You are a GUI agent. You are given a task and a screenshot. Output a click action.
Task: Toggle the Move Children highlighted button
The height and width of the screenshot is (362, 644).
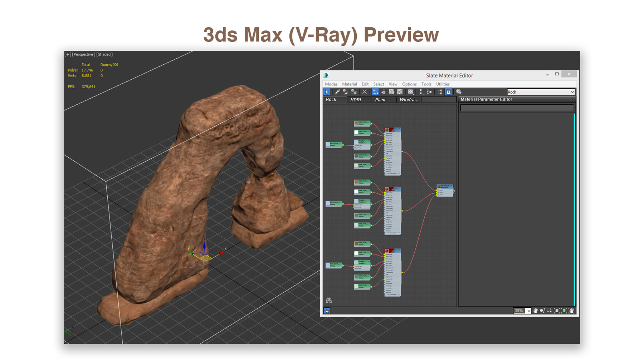(375, 92)
